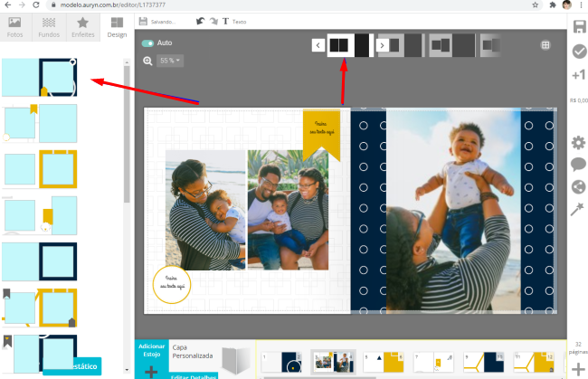
Task: Click the +1 add copy icon
Action: pos(579,75)
